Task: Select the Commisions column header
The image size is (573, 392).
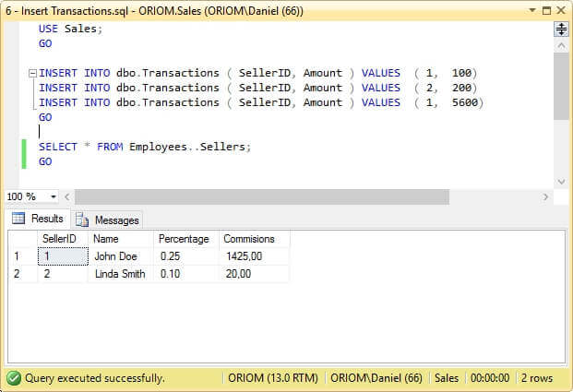Action: [255, 239]
